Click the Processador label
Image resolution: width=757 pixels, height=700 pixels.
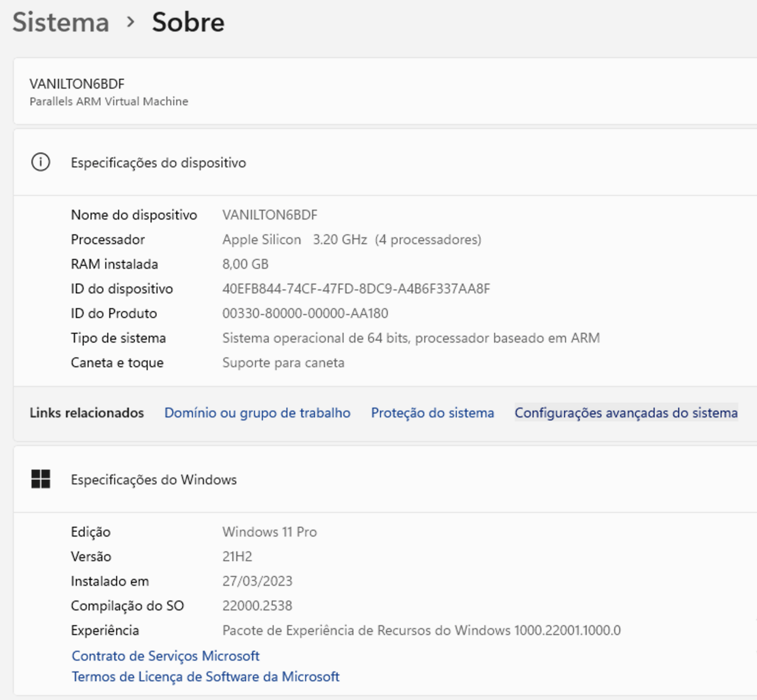point(108,240)
